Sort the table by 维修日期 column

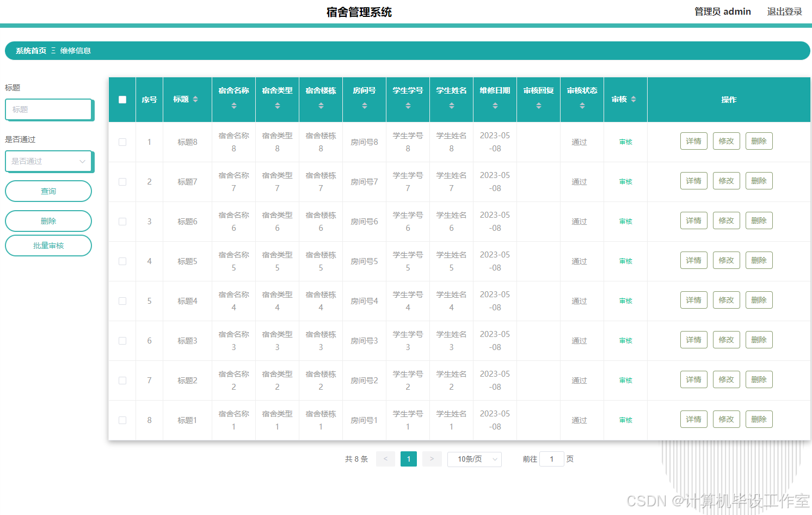[x=495, y=105]
